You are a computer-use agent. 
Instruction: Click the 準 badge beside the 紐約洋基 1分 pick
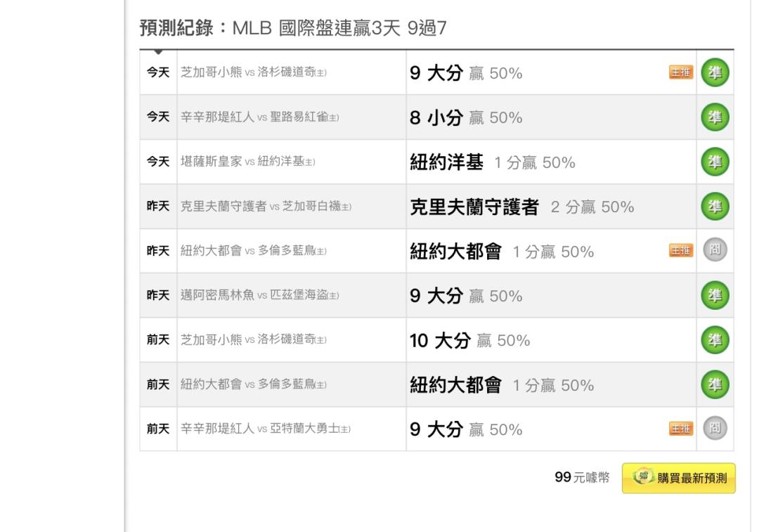point(715,162)
